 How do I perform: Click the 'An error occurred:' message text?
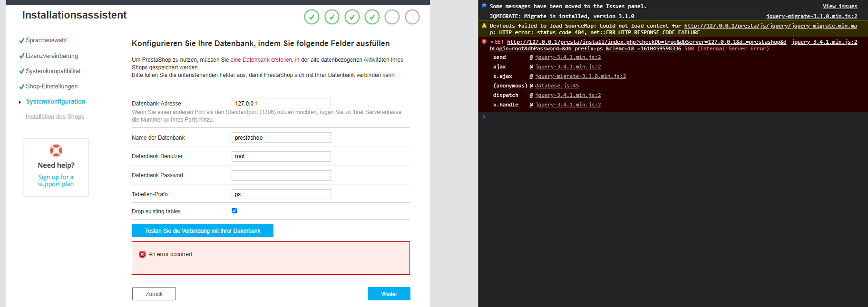[x=171, y=254]
